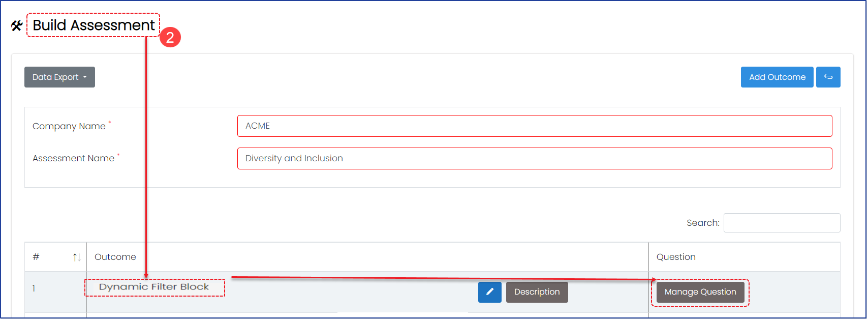Viewport: 868px width, 320px height.
Task: Click the Add Outcome button
Action: click(x=777, y=77)
